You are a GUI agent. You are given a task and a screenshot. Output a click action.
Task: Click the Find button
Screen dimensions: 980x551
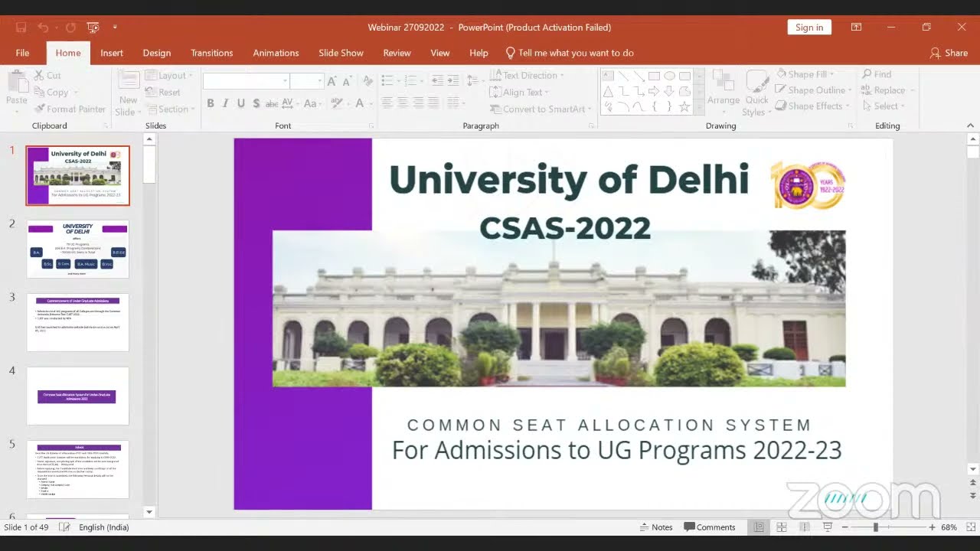[876, 74]
